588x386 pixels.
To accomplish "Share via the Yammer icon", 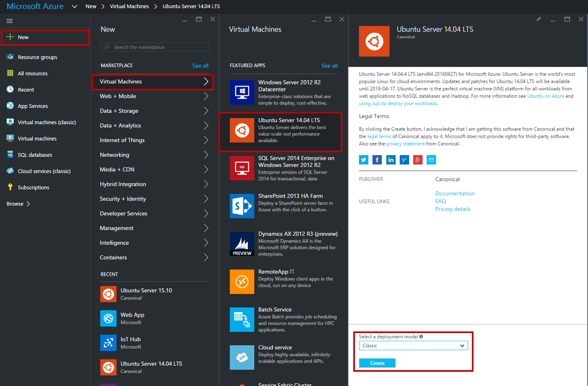I will click(404, 160).
